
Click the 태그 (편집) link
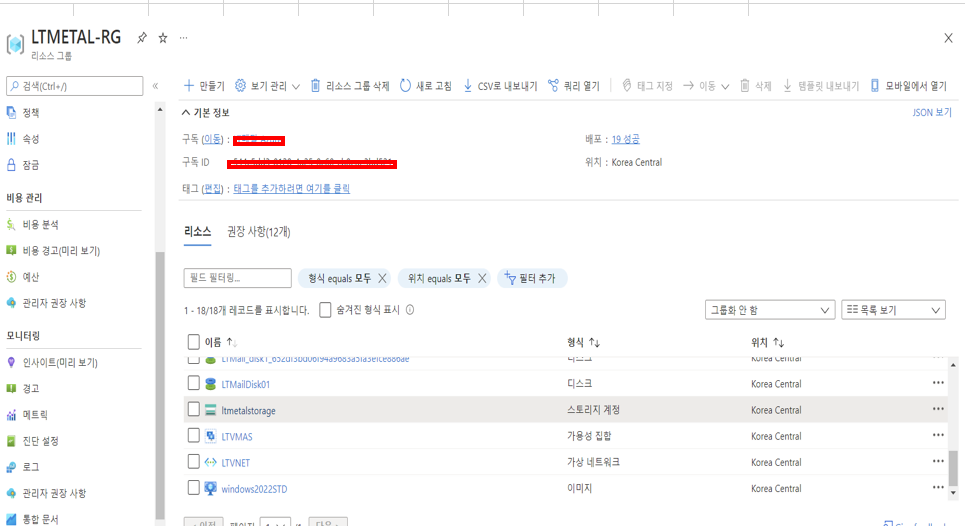[213, 188]
